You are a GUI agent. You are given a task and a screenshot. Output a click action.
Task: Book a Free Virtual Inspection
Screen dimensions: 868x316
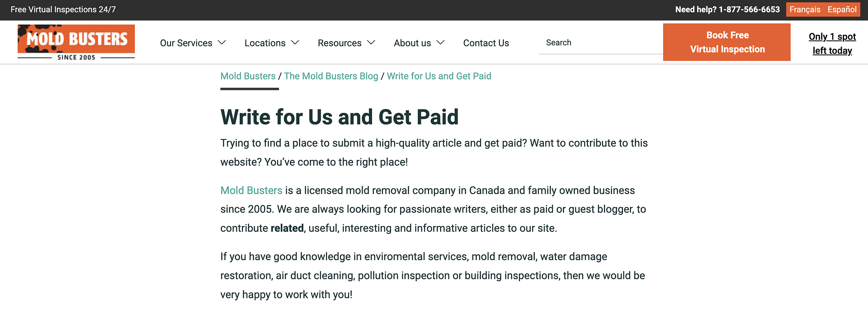(726, 42)
